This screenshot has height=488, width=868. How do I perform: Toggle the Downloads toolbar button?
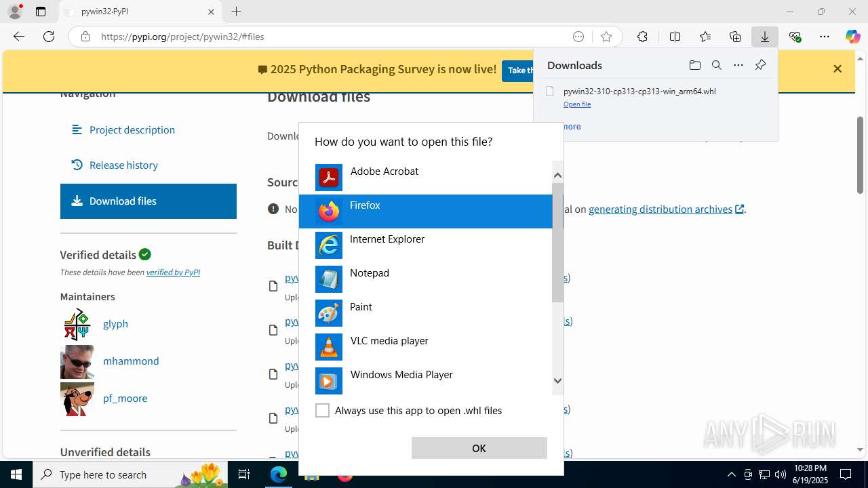(765, 37)
